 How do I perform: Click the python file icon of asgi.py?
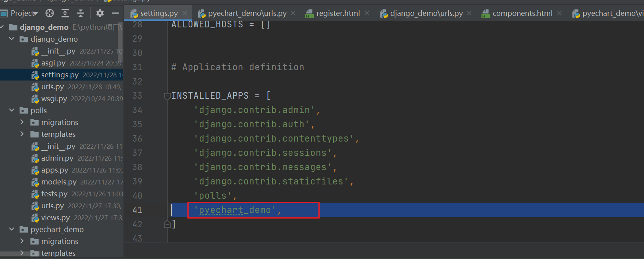(x=35, y=63)
